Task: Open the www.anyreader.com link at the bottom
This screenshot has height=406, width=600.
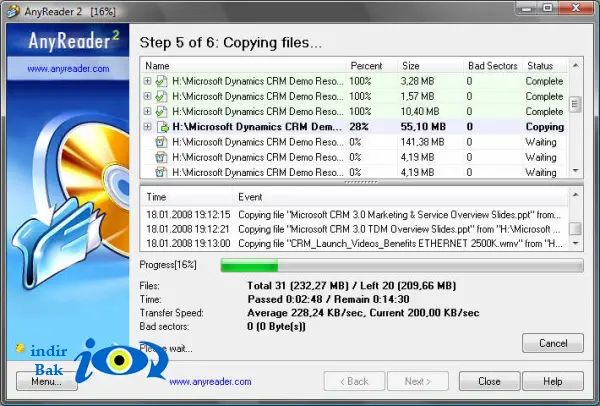Action: pos(210,382)
